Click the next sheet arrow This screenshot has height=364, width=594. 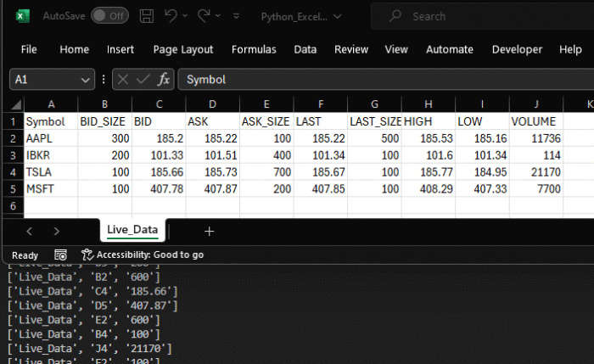57,231
